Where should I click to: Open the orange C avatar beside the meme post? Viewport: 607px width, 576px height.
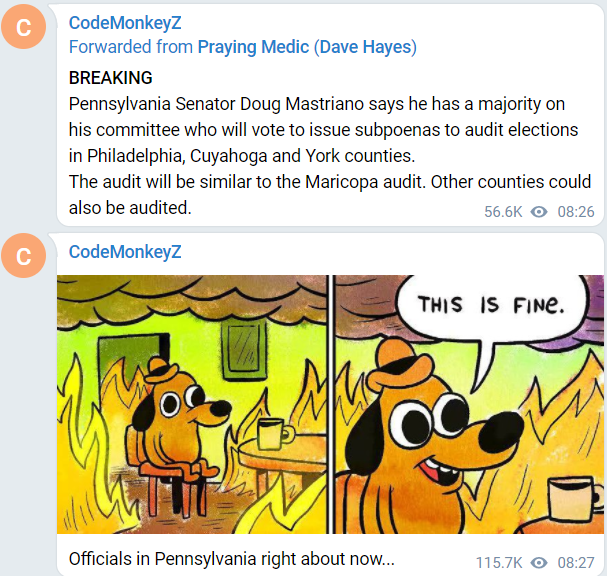24,255
